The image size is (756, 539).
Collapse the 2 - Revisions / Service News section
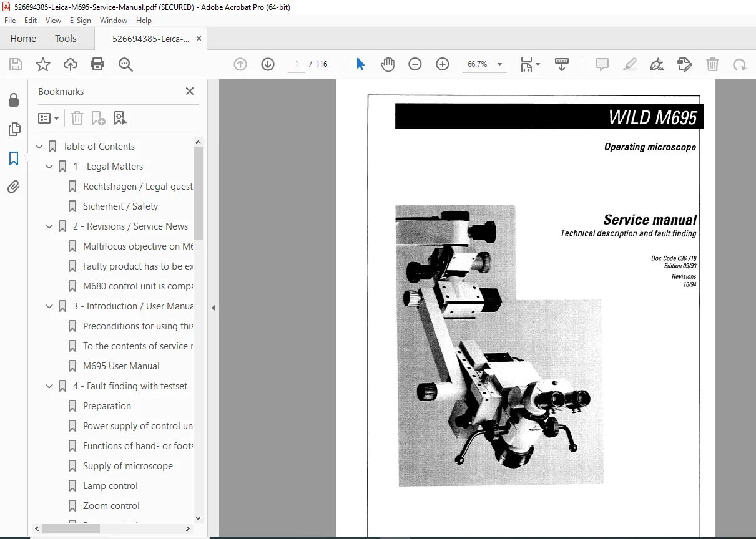click(x=49, y=226)
